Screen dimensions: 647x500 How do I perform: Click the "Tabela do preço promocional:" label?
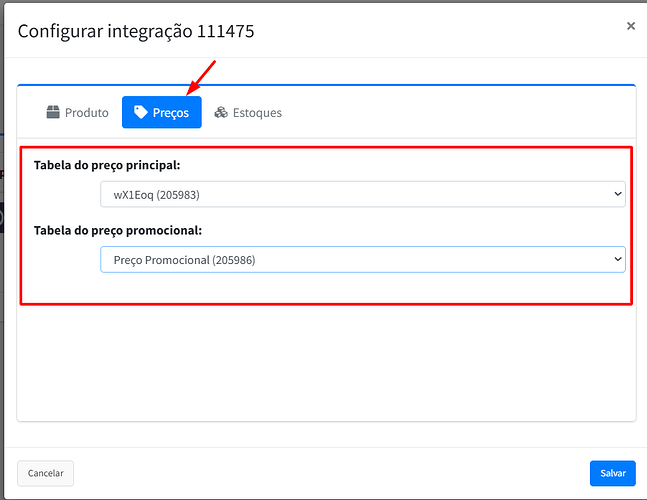(117, 230)
